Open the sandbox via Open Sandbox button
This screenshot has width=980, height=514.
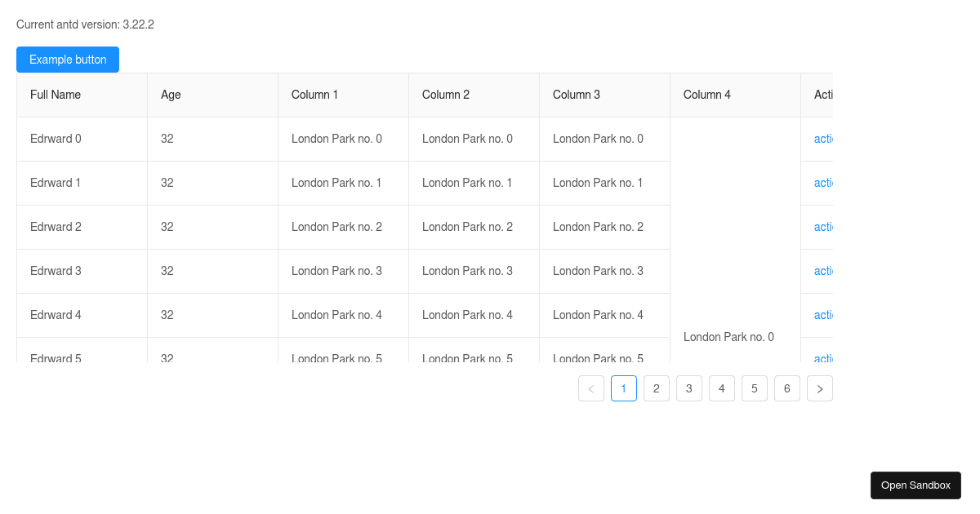[x=915, y=485]
